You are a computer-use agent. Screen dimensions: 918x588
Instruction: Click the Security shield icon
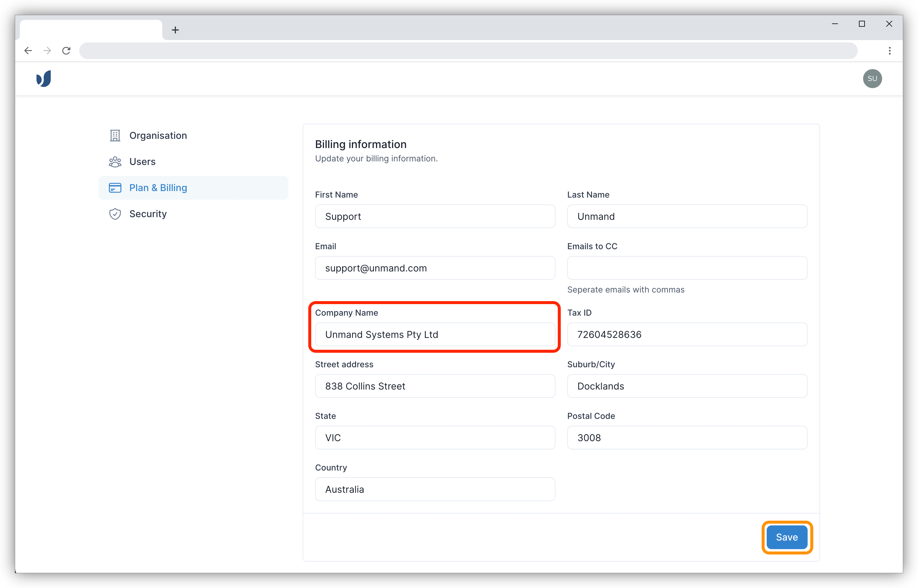tap(115, 214)
